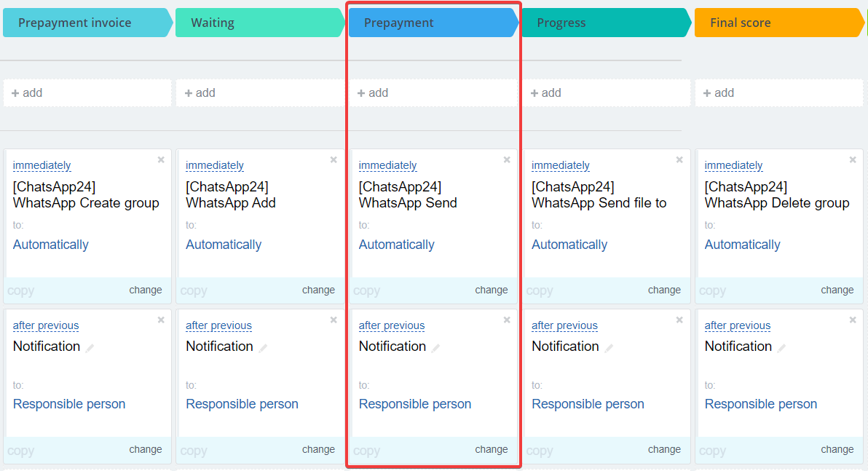
Task: Remove Notification rule in Waiting column
Action: [334, 320]
